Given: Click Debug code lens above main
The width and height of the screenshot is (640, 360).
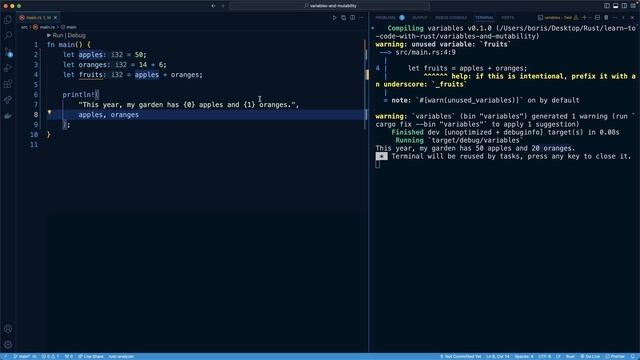Looking at the screenshot, I should (x=77, y=36).
